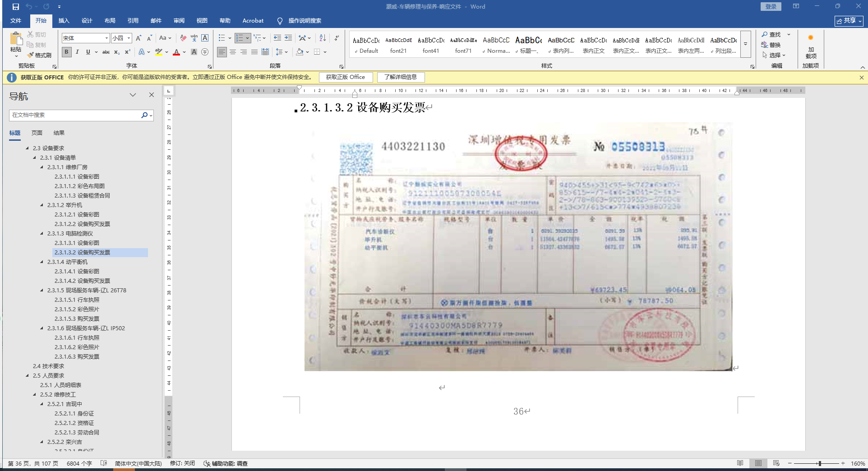
Task: Toggle Underline formatting
Action: click(88, 52)
